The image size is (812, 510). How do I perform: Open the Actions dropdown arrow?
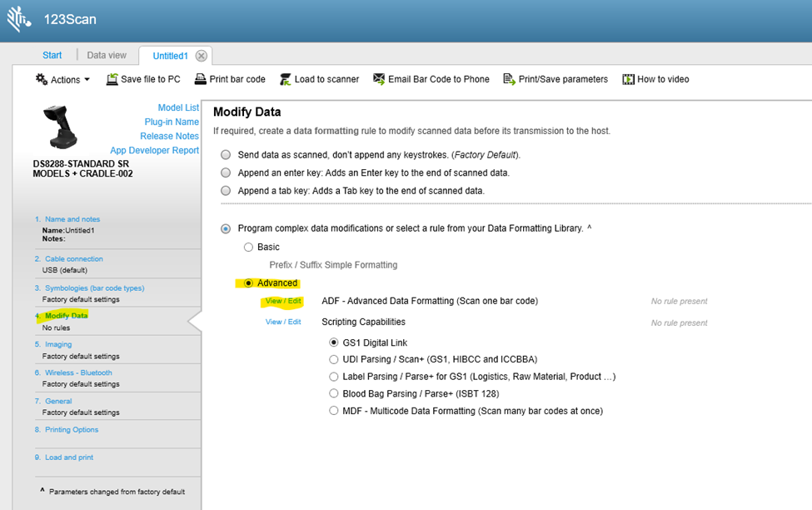coord(87,79)
